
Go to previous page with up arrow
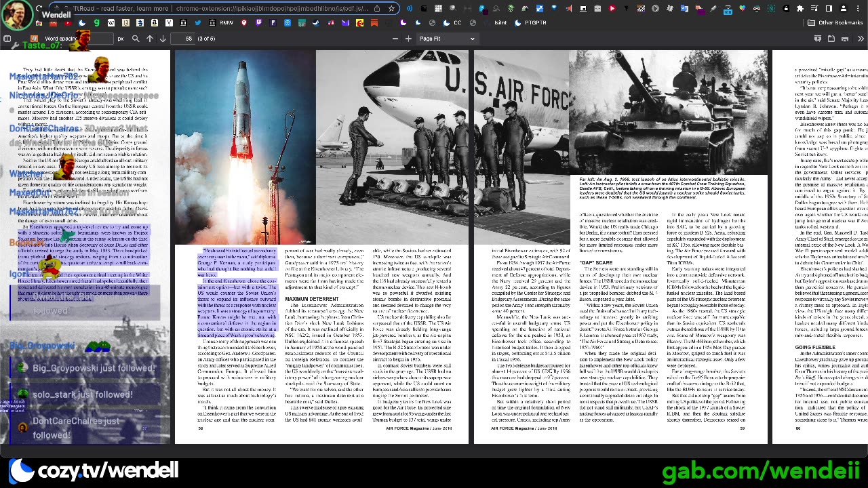click(150, 39)
